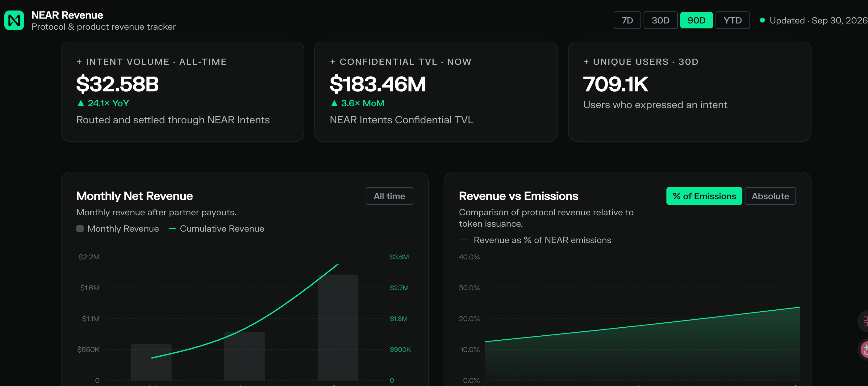Image resolution: width=868 pixels, height=386 pixels.
Task: Open the All time range dropdown
Action: [389, 196]
